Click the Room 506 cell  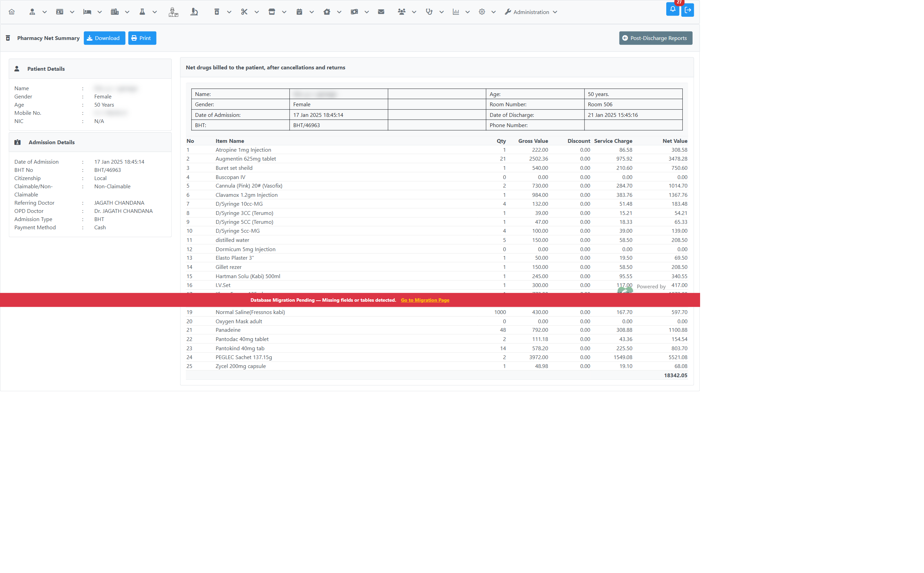tap(633, 104)
